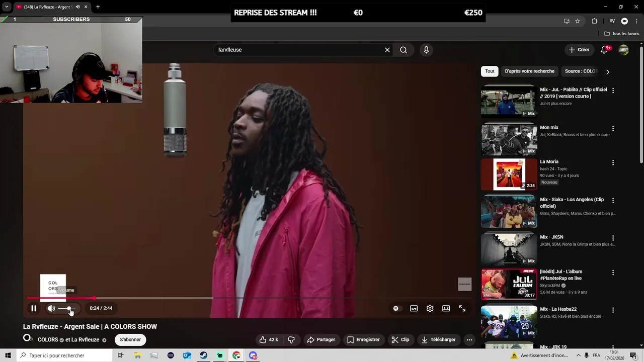Click the Clip scissors button
Screen dimensions: 644x362
(400, 339)
